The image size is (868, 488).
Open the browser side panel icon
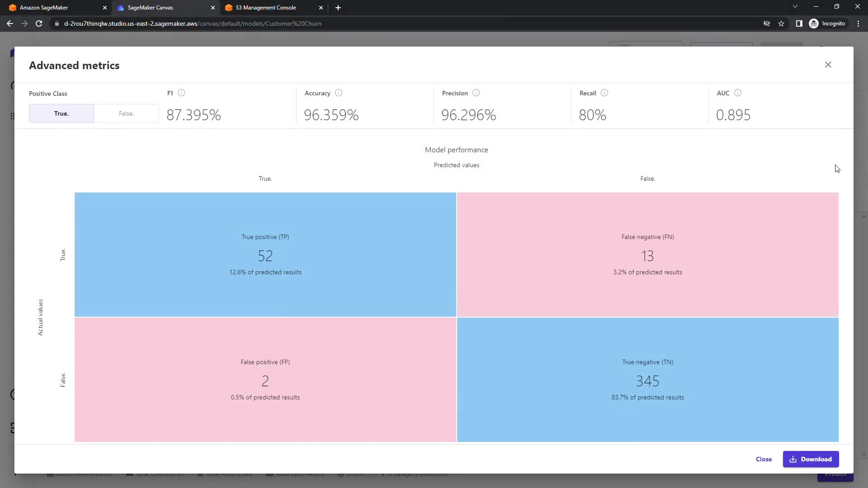pos(799,23)
